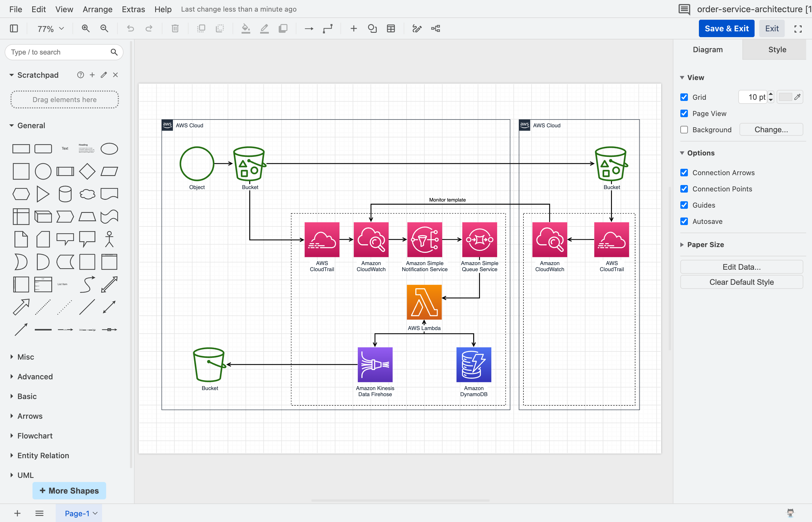This screenshot has width=812, height=522.
Task: Select the AWS Lambda icon on canvas
Action: pyautogui.click(x=424, y=302)
